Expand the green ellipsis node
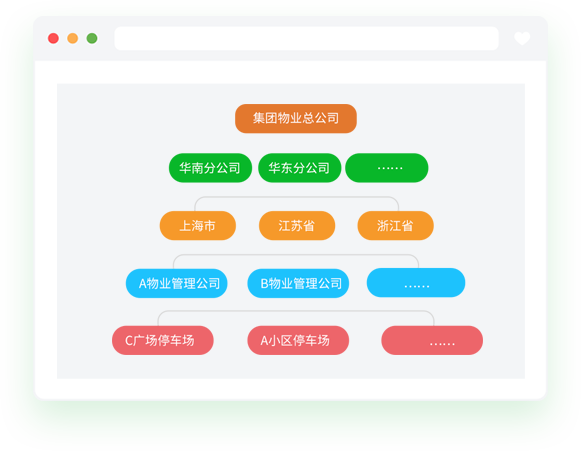 (387, 168)
